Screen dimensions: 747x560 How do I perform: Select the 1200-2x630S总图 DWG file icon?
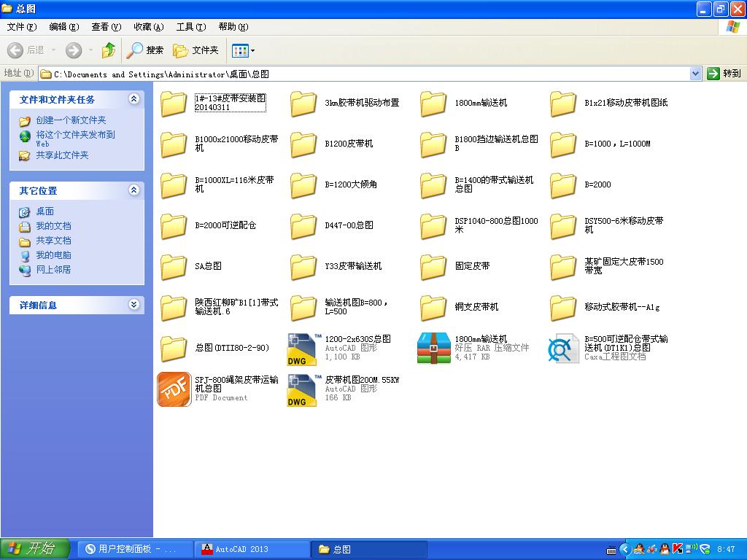point(304,349)
